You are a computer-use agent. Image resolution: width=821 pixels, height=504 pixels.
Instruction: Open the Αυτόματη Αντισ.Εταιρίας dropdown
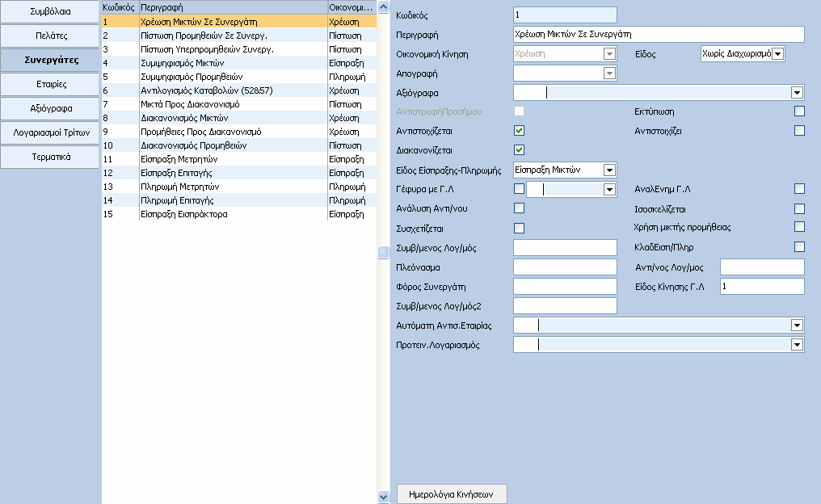[x=797, y=325]
